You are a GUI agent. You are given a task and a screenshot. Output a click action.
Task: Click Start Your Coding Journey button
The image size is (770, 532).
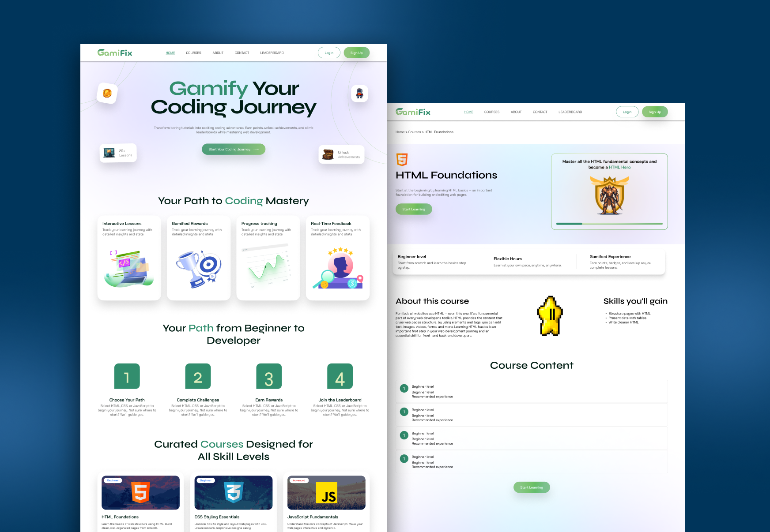[234, 149]
